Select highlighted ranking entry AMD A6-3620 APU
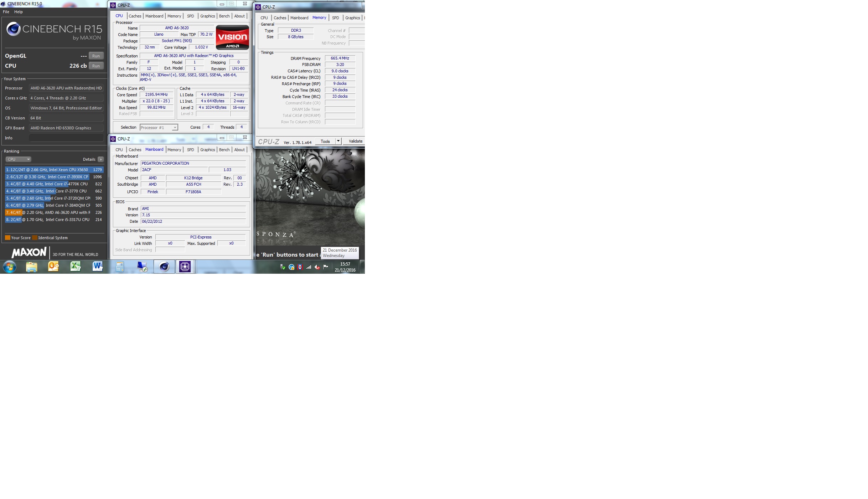The width and height of the screenshot is (868, 499). [54, 212]
